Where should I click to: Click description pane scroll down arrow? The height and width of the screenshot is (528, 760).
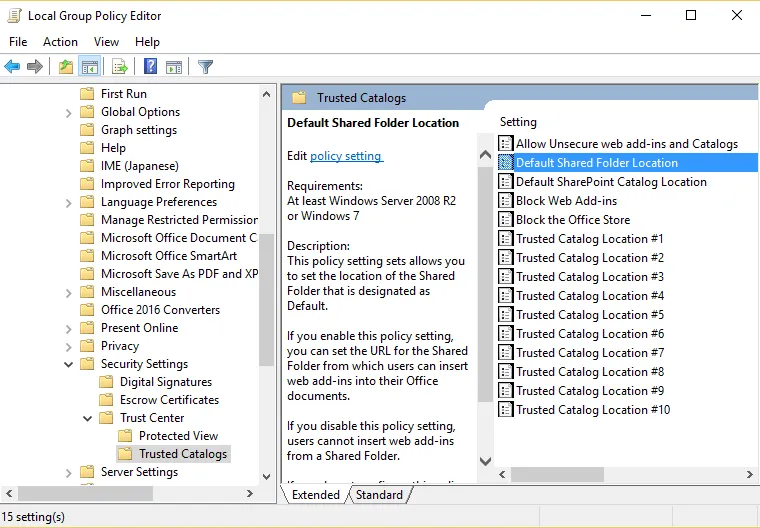[485, 461]
